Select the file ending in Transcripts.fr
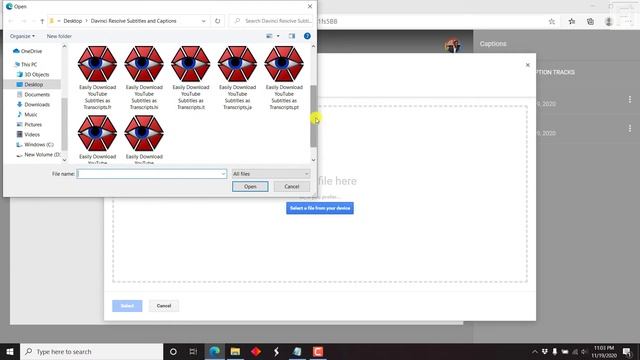The image size is (640, 360). 97,78
